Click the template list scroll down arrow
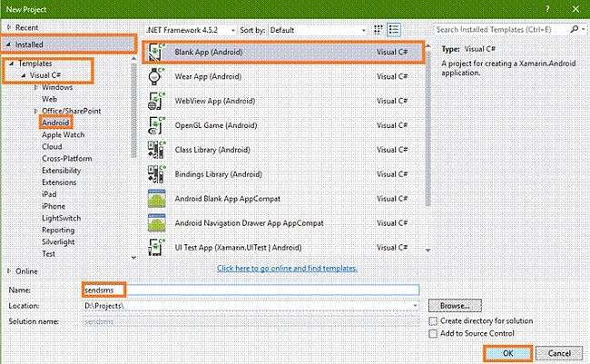The width and height of the screenshot is (590, 364). tap(428, 250)
